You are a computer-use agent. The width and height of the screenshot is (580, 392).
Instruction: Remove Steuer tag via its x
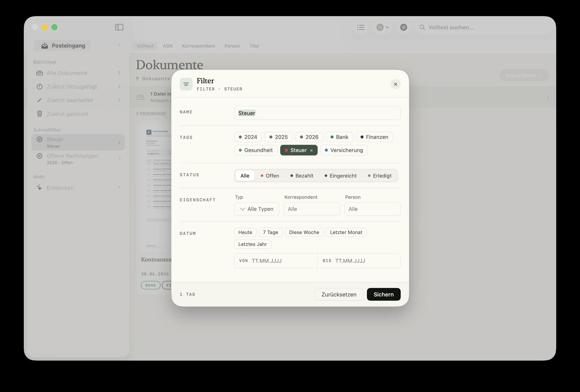coord(311,150)
